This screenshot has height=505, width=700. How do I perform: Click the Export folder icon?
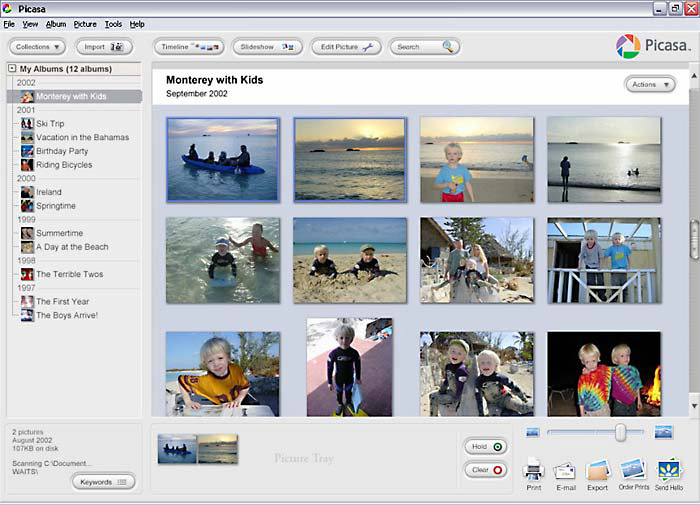[x=597, y=469]
